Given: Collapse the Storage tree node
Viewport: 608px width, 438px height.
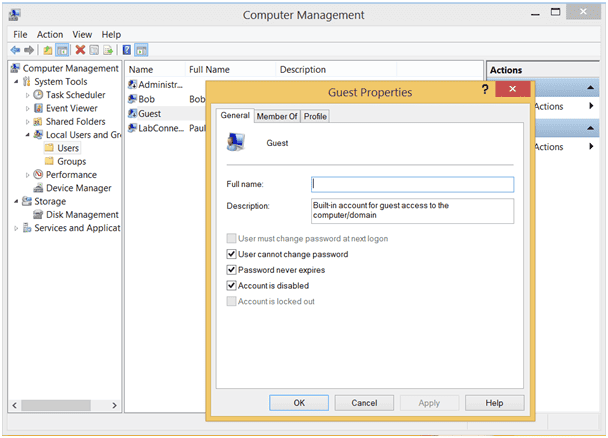Looking at the screenshot, I should (x=16, y=201).
